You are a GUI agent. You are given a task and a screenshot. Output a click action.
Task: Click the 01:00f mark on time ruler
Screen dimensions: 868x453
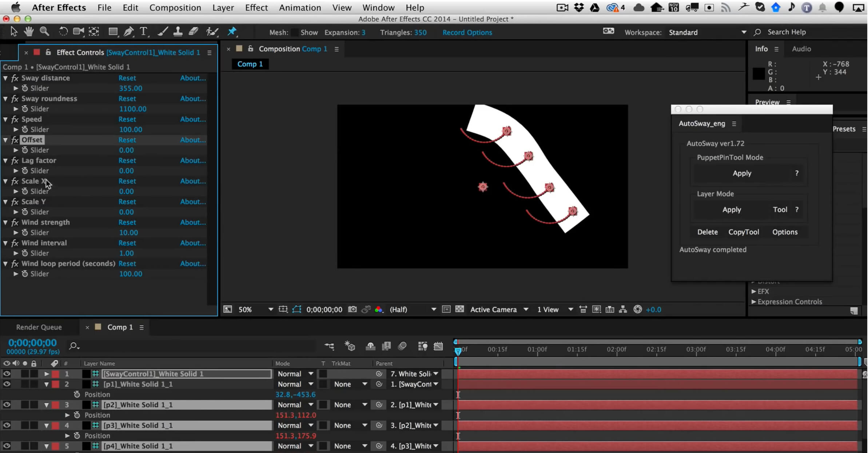(x=537, y=349)
